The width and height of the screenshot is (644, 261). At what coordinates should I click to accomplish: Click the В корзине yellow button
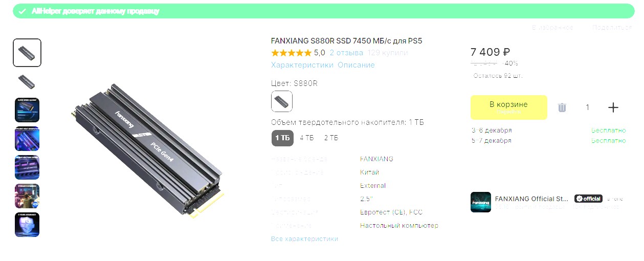tap(508, 107)
